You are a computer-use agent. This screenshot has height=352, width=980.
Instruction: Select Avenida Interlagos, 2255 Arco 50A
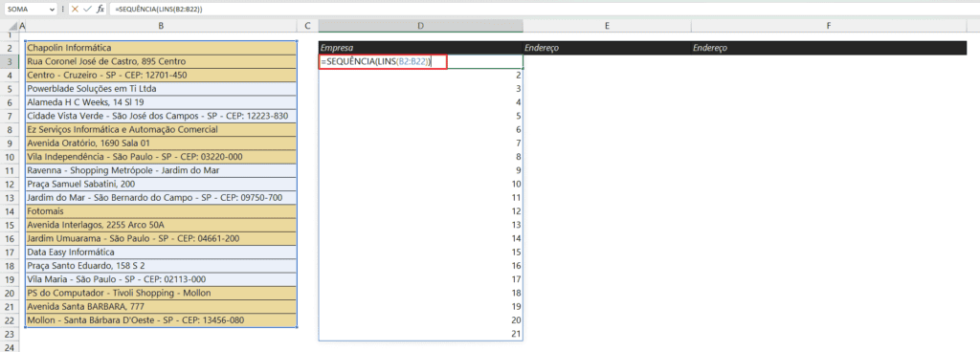coord(161,225)
